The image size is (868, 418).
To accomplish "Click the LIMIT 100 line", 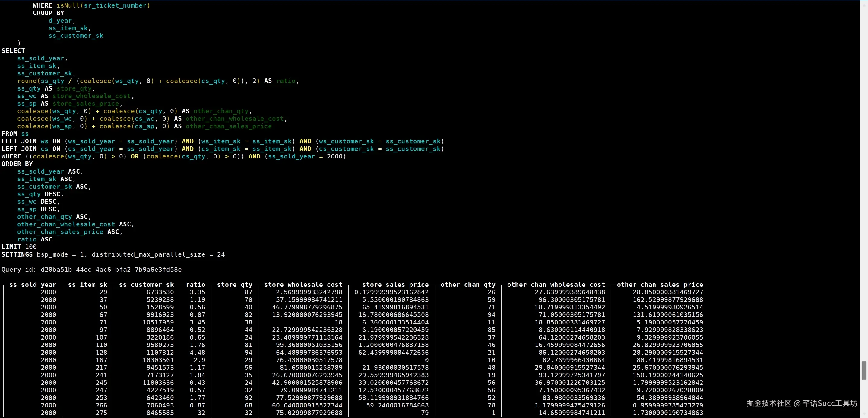I will 19,247.
